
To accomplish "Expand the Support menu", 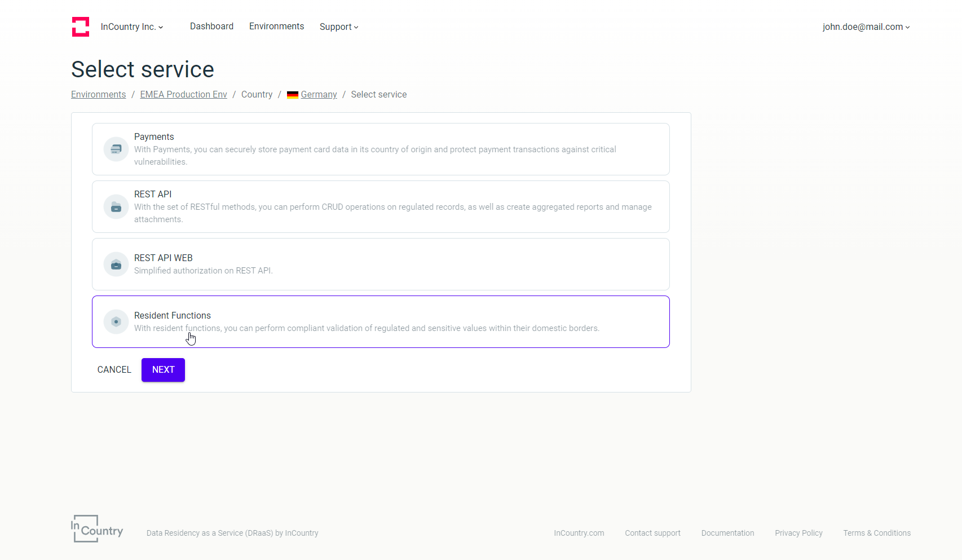I will pyautogui.click(x=338, y=27).
